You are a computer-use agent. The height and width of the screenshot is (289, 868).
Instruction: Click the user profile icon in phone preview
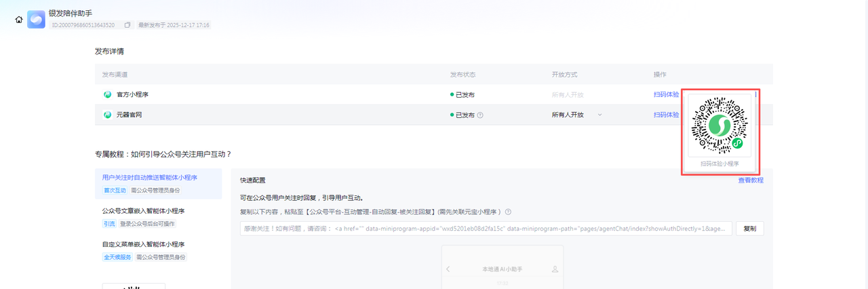click(555, 269)
